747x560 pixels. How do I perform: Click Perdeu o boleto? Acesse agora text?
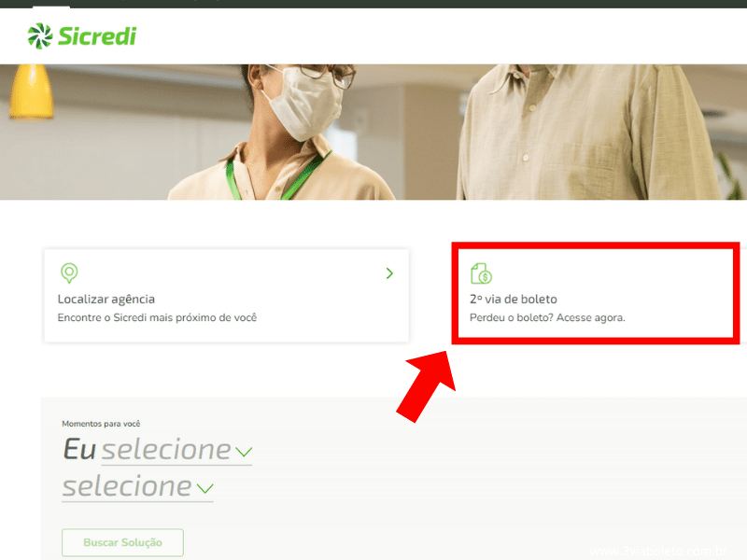tap(547, 317)
